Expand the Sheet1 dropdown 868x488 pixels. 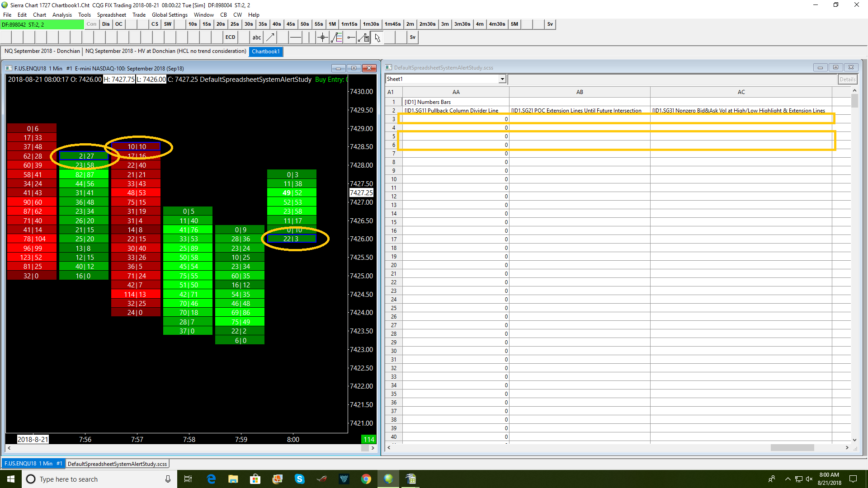pos(502,79)
